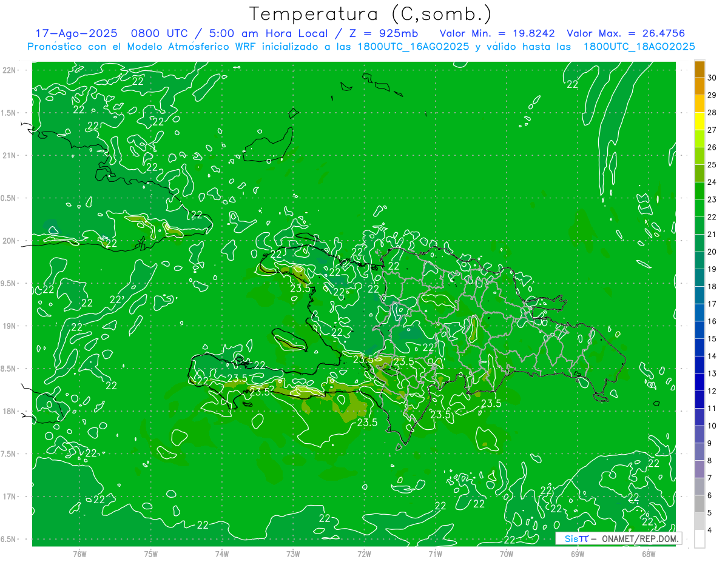728x562 pixels.
Task: Click the legend value "29"
Action: [712, 95]
